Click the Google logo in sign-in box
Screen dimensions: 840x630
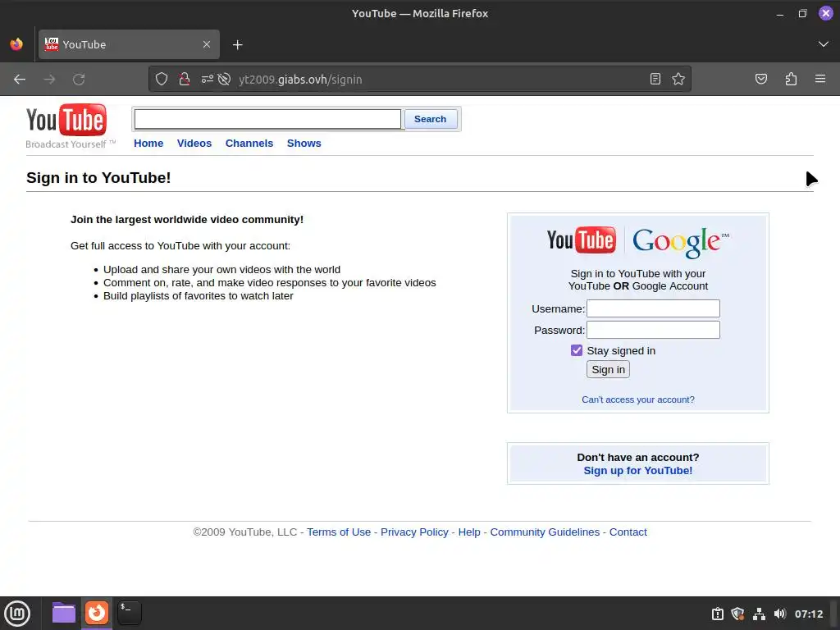[680, 242]
